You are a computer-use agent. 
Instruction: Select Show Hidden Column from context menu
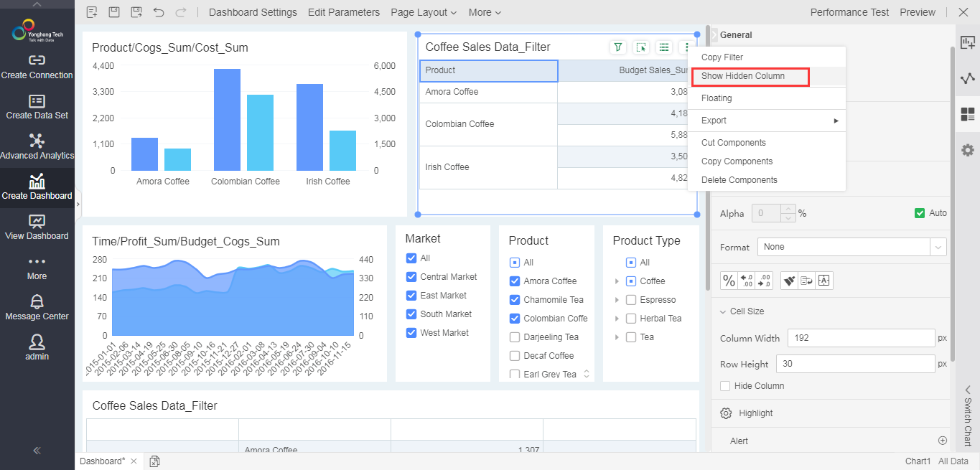pyautogui.click(x=743, y=76)
